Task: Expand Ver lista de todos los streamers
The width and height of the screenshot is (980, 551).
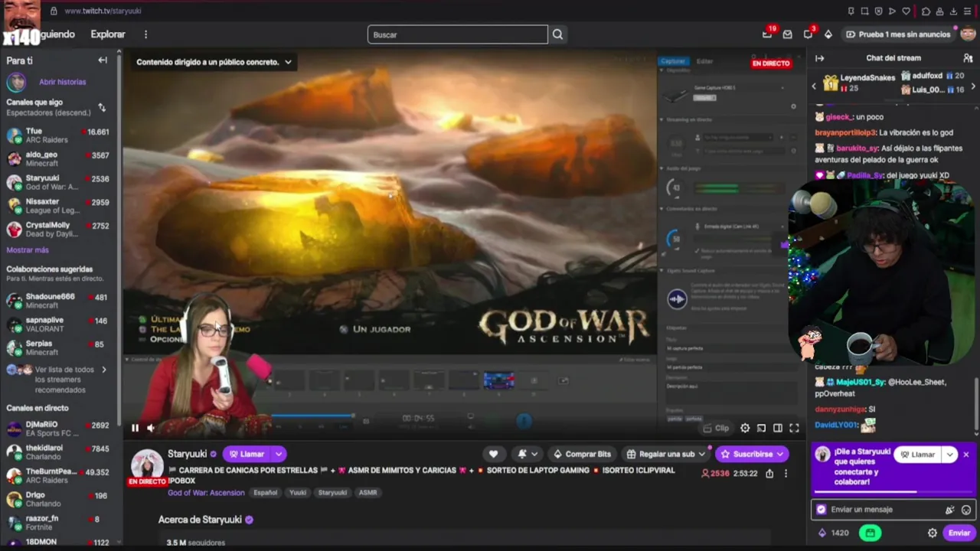Action: [x=58, y=380]
